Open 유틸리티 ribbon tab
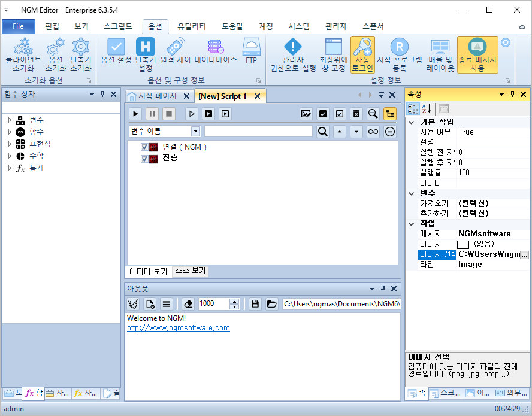This screenshot has width=532, height=416. (191, 26)
